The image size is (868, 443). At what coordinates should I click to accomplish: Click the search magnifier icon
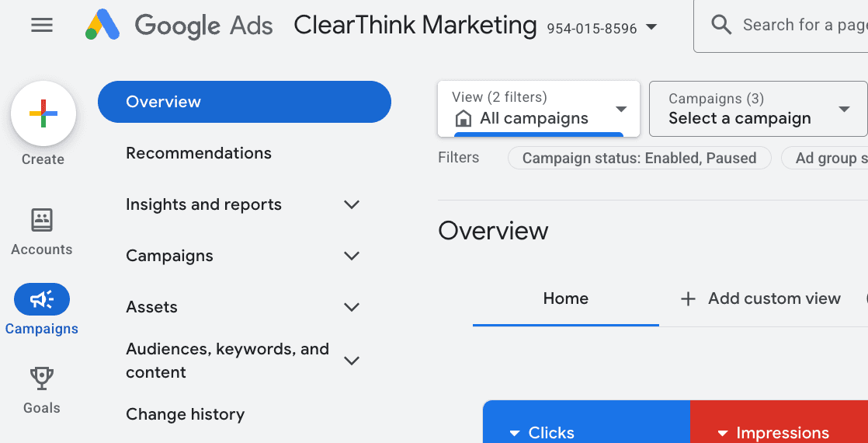[721, 25]
